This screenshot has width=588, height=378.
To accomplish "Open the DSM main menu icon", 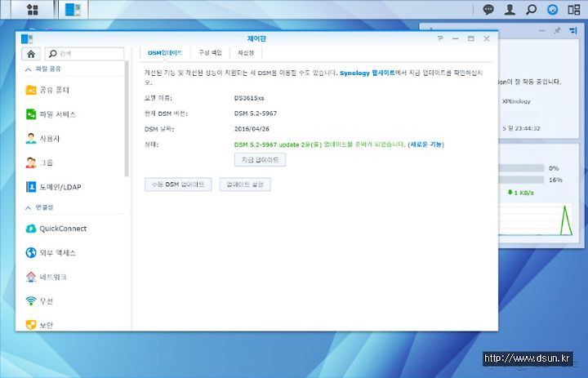I will [x=33, y=9].
